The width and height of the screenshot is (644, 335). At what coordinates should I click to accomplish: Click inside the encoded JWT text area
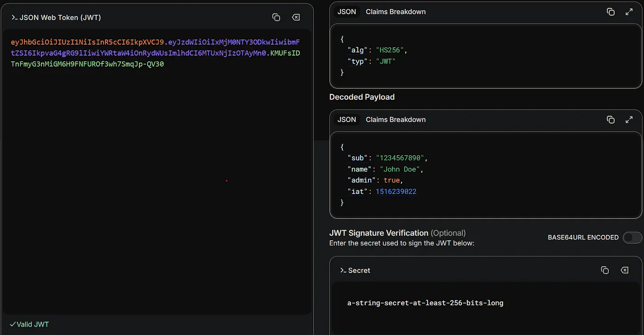tap(157, 172)
